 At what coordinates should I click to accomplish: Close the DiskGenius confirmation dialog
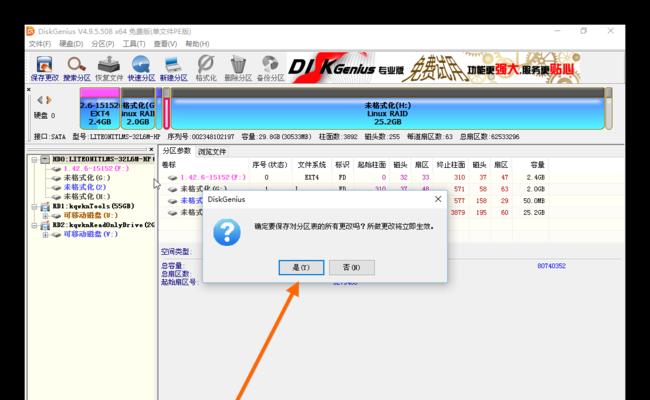click(438, 199)
